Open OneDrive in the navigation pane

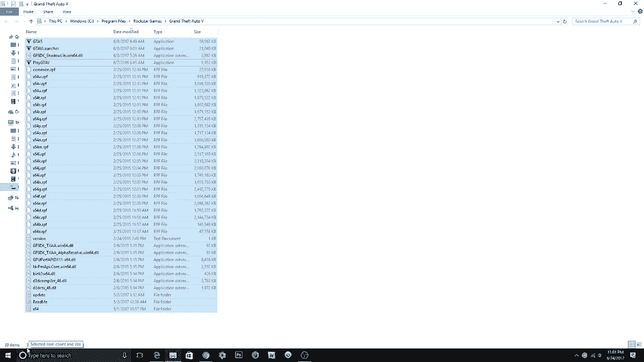tap(13, 112)
